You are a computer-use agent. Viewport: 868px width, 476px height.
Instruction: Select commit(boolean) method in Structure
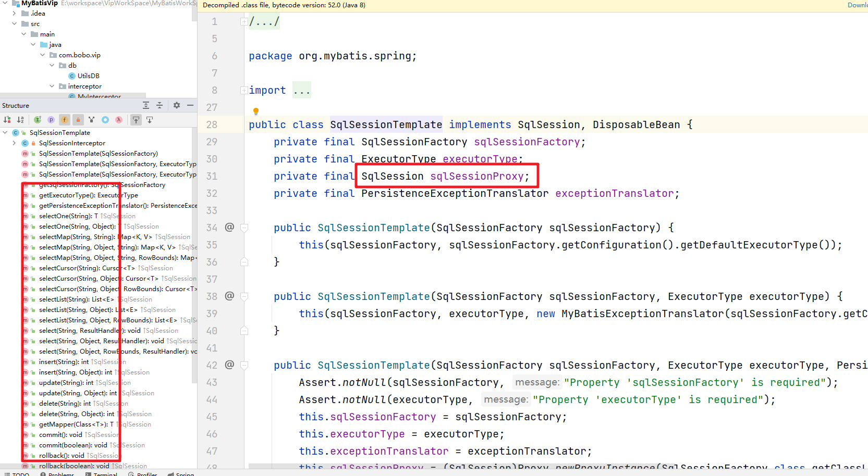click(x=73, y=445)
